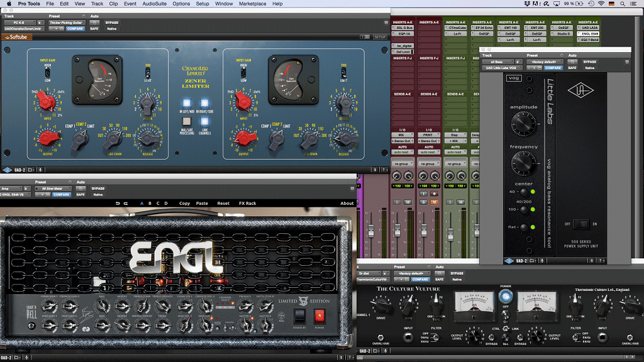Click the undo arrow in ENGL amp toolbar
This screenshot has width=644, height=362.
118,203
